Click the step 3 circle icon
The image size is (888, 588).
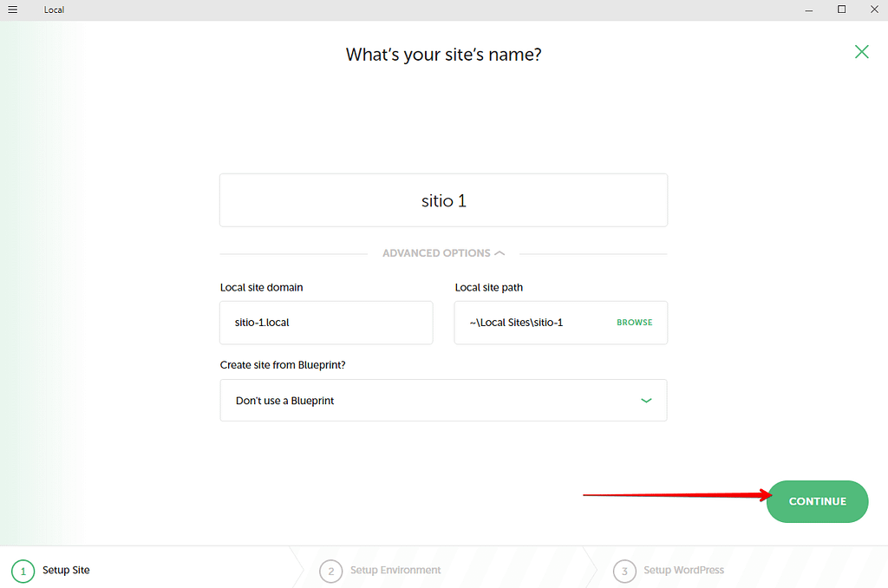pyautogui.click(x=624, y=571)
